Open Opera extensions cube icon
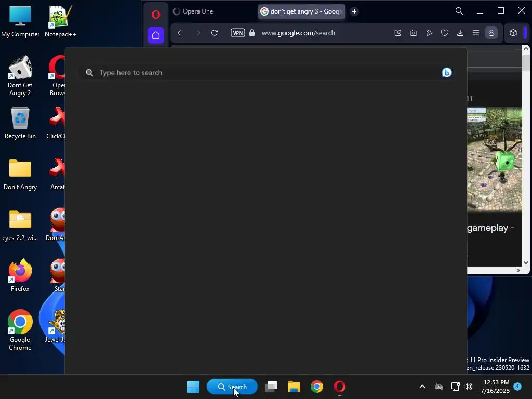The width and height of the screenshot is (532, 399). 513,33
